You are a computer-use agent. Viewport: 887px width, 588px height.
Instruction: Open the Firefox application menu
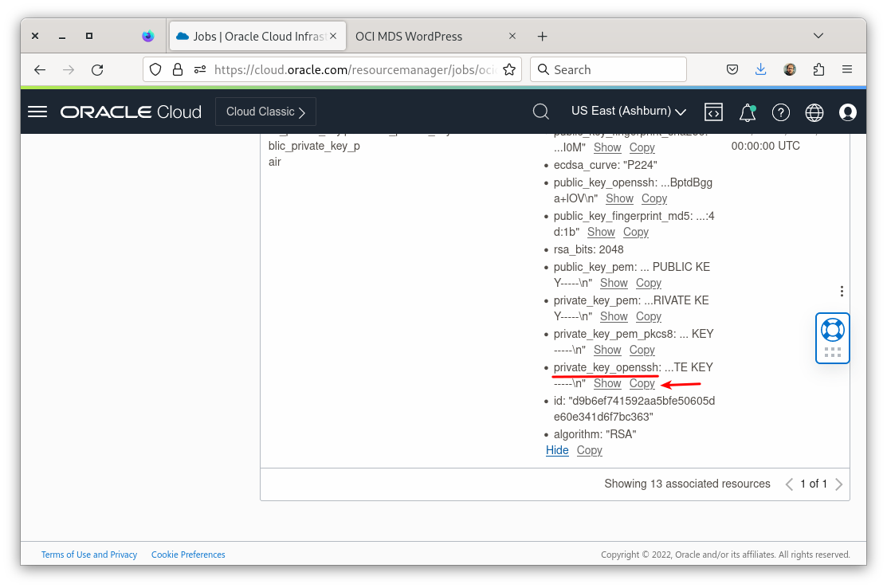coord(847,69)
